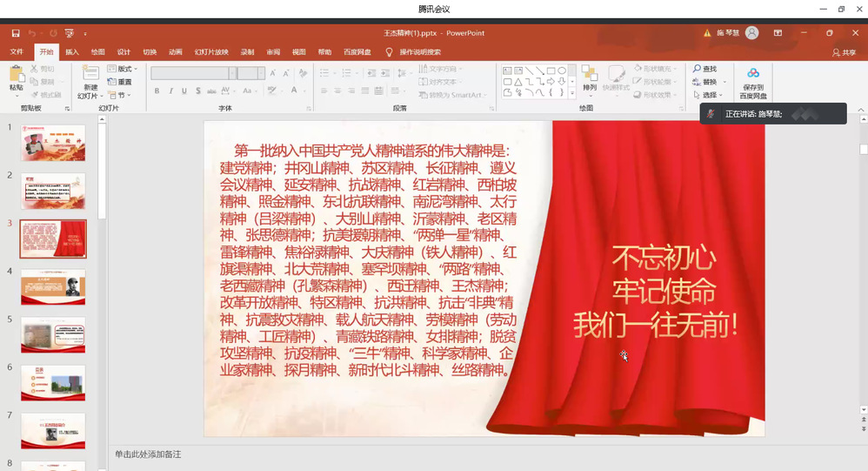Open the font name dropdown arrow
Viewport: 868px width, 471px height.
[232, 73]
